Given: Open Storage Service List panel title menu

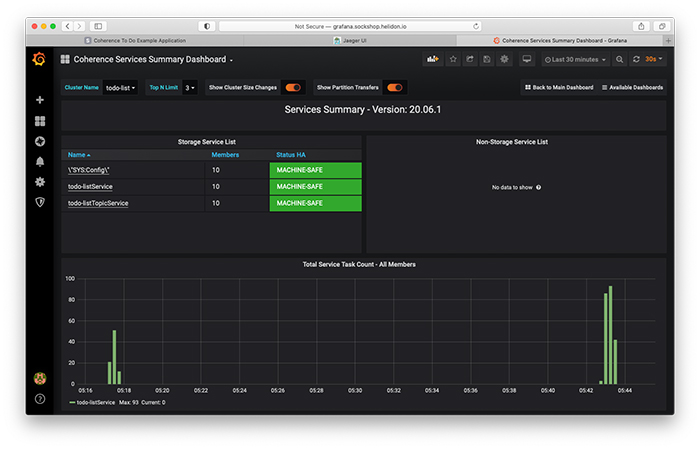Looking at the screenshot, I should click(207, 142).
